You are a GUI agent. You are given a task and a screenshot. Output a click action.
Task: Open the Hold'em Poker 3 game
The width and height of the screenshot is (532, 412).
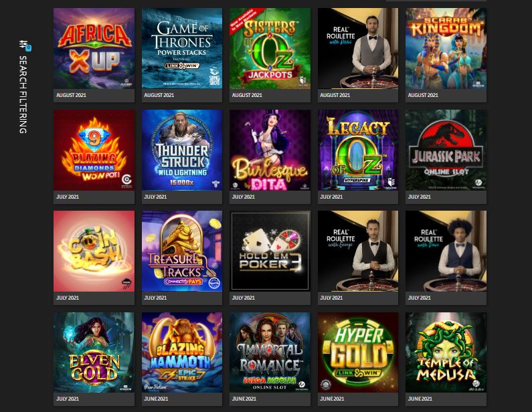270,251
